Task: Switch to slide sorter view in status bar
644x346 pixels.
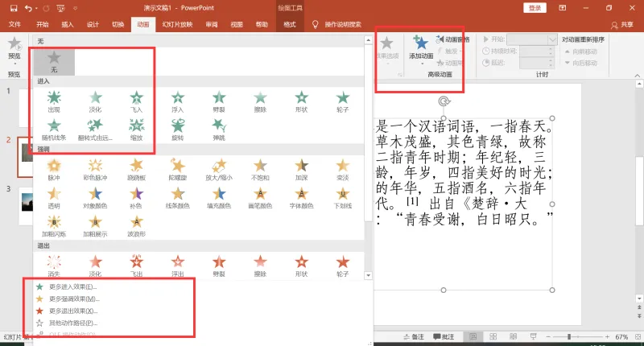Action: click(493, 336)
